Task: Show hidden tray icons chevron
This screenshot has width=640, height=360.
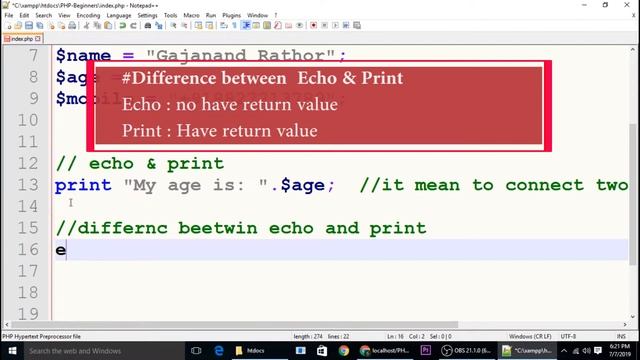Action: (564, 351)
